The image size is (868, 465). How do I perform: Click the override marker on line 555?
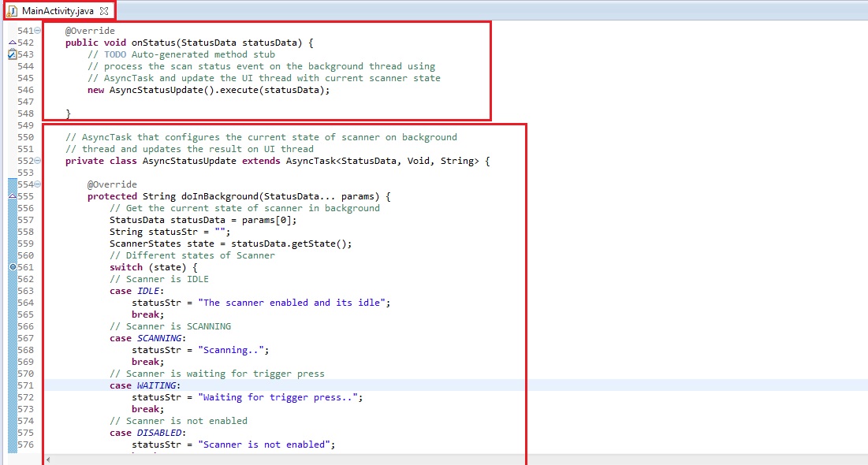(x=11, y=196)
